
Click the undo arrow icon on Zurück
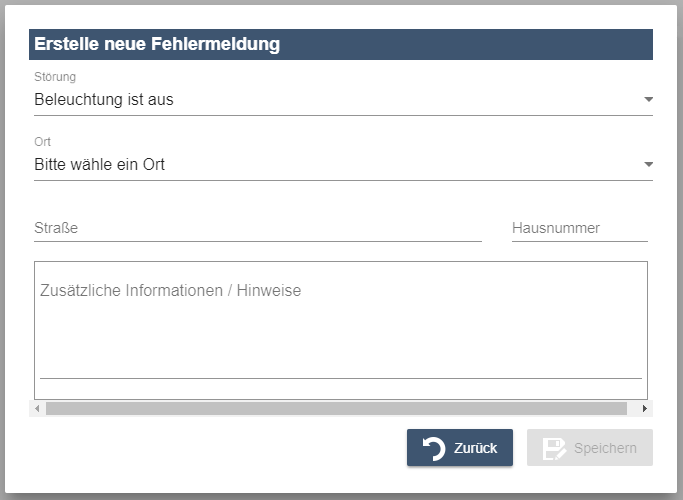[x=434, y=448]
